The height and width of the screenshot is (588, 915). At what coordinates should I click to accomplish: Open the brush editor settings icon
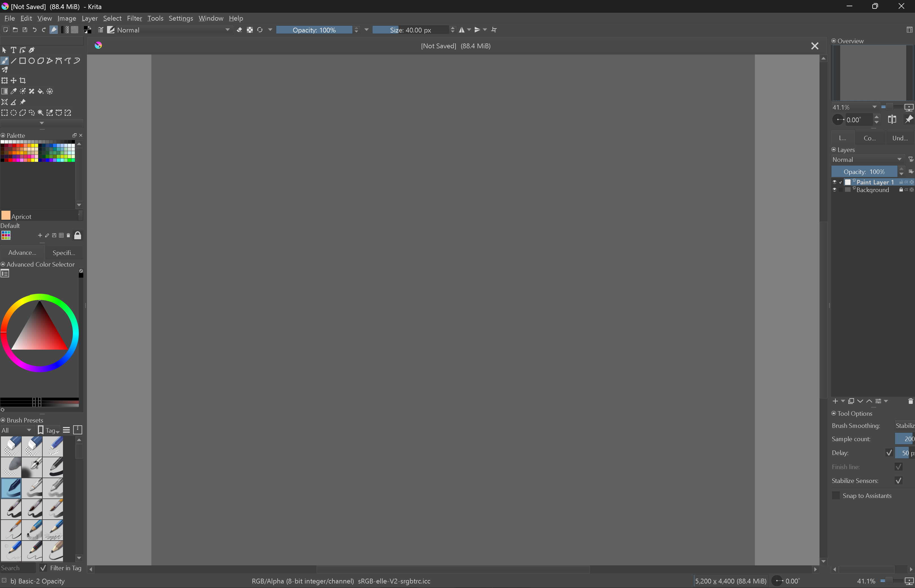101,30
